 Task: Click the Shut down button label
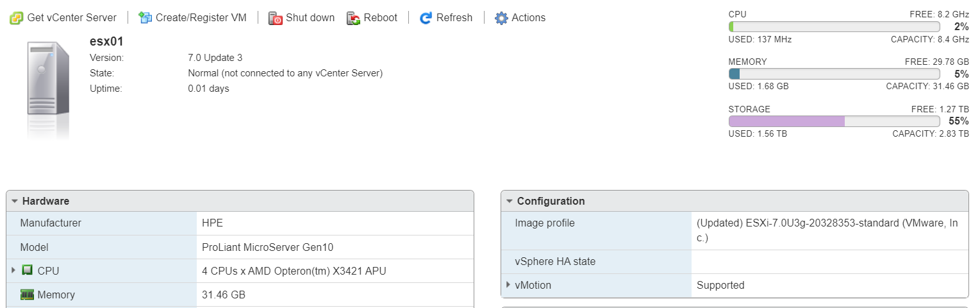click(310, 18)
